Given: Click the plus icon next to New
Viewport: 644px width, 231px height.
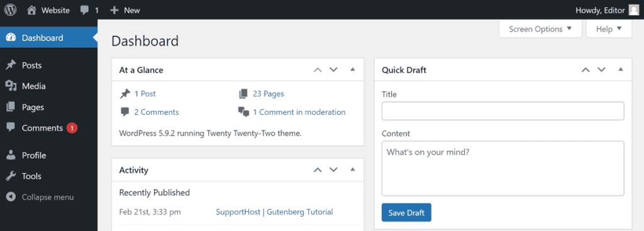Looking at the screenshot, I should (x=114, y=10).
